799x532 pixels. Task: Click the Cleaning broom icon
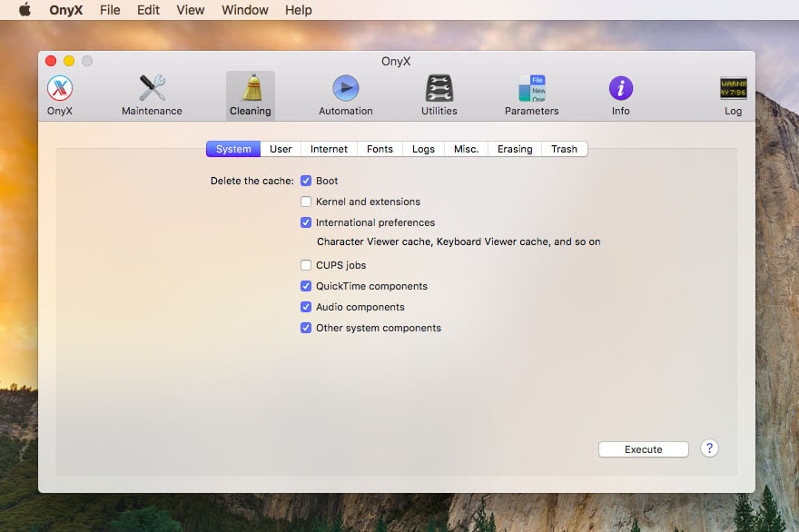pyautogui.click(x=251, y=89)
